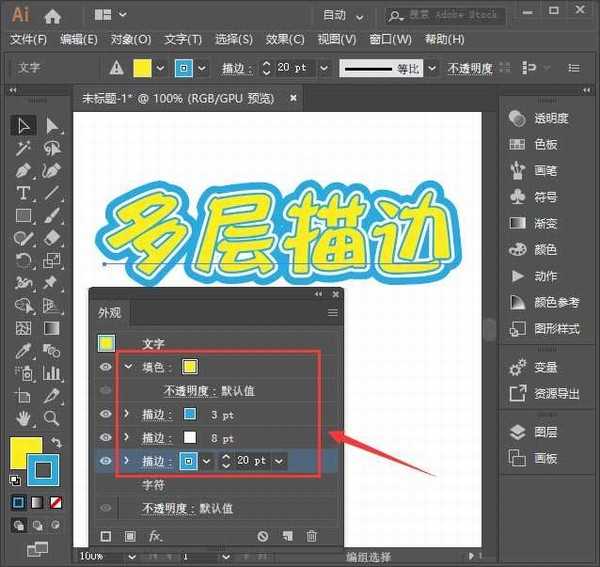The image size is (600, 567).
Task: Collapse the fill row chevron
Action: (x=128, y=367)
